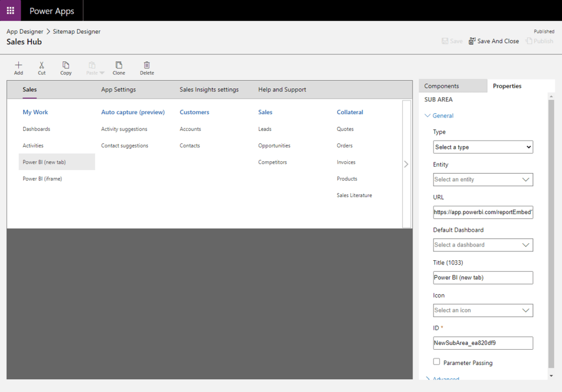The width and height of the screenshot is (562, 392).
Task: Click the Copy toolbar icon
Action: coord(66,65)
